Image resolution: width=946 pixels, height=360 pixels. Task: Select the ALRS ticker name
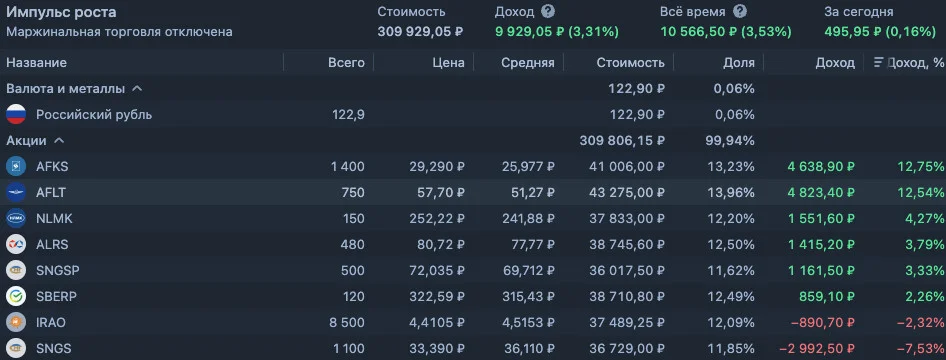coord(52,244)
